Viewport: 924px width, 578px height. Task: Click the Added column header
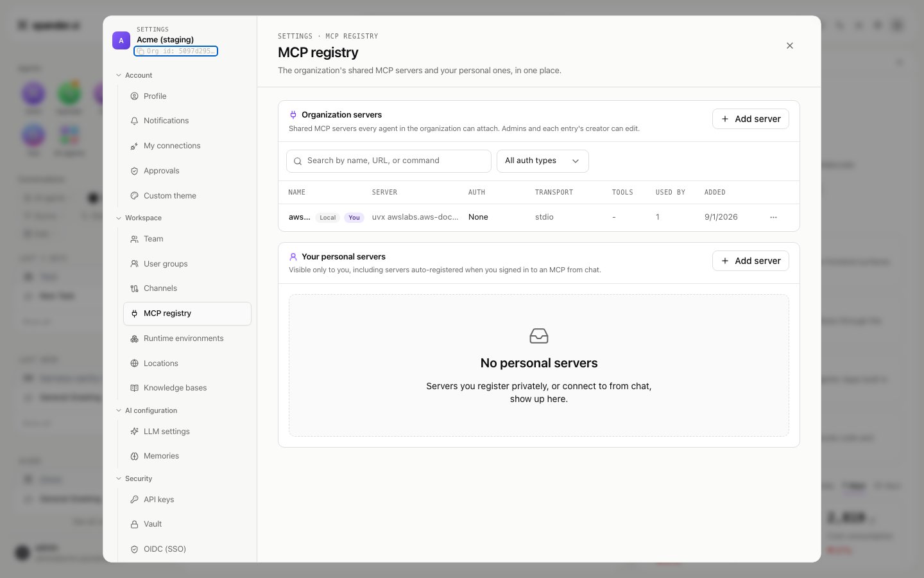715,193
